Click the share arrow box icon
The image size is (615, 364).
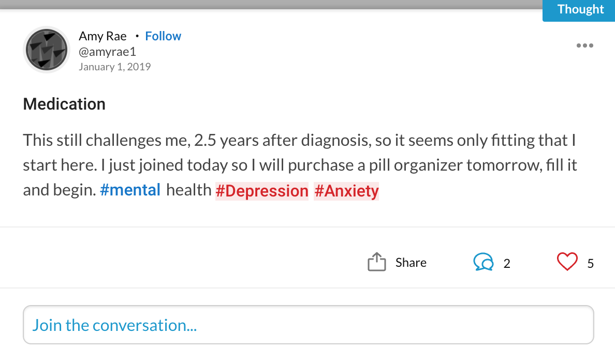[x=376, y=262]
